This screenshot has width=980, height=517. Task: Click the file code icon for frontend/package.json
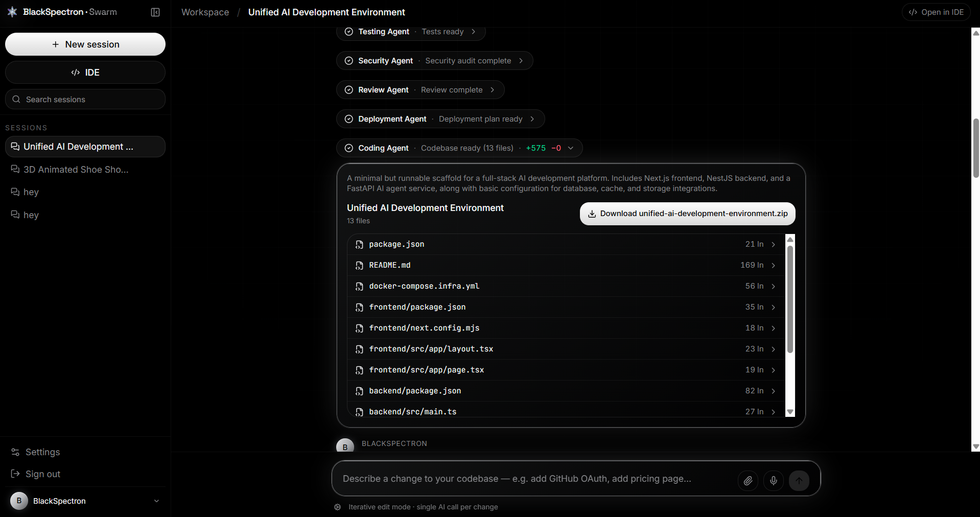(x=359, y=308)
